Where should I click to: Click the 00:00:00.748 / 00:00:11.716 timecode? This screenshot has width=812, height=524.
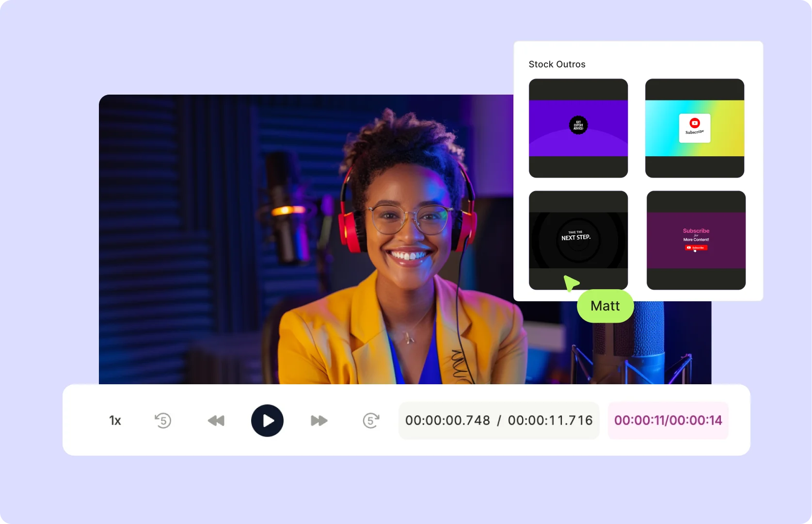click(x=499, y=421)
